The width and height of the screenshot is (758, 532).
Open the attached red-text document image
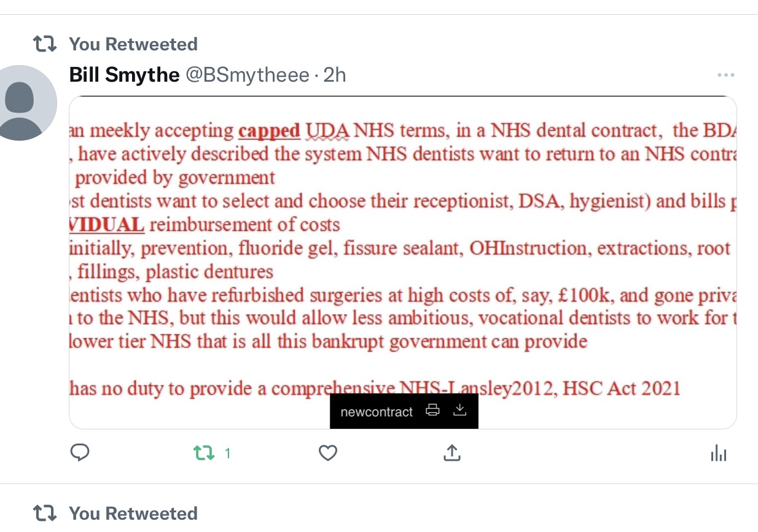pos(403,262)
